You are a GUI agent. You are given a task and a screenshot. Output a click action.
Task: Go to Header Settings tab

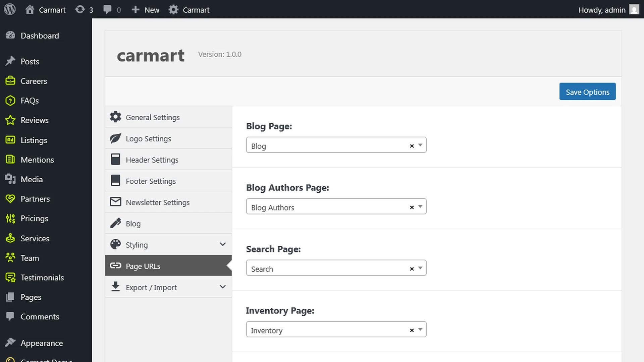coord(168,160)
